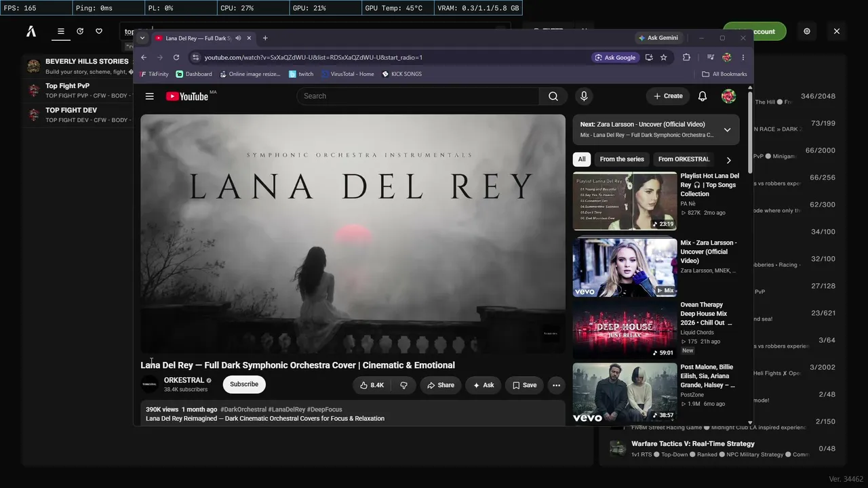Open the VirusTotal - Home bookmark
This screenshot has width=868, height=488.
pos(348,74)
